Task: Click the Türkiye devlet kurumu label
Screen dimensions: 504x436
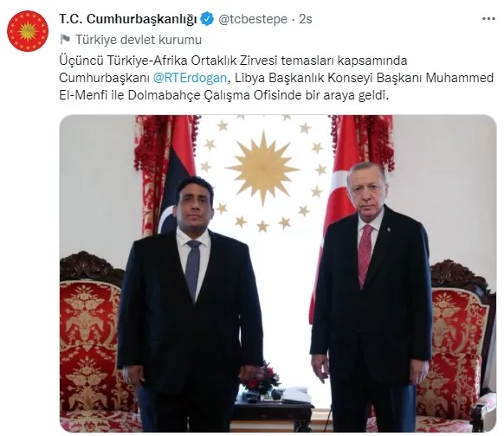Action: point(139,40)
